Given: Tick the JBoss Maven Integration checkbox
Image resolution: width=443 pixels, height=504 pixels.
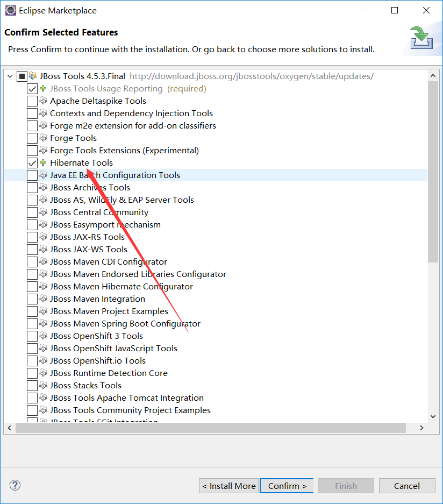Looking at the screenshot, I should point(32,299).
